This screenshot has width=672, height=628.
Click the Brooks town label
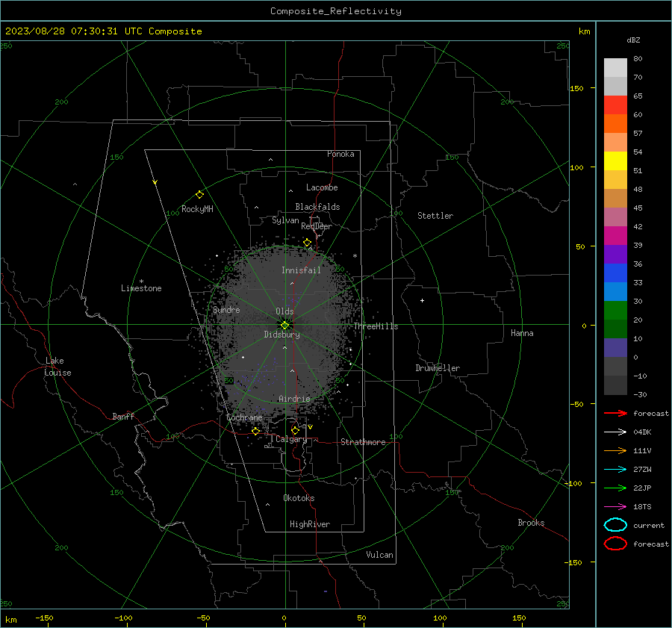pyautogui.click(x=531, y=523)
